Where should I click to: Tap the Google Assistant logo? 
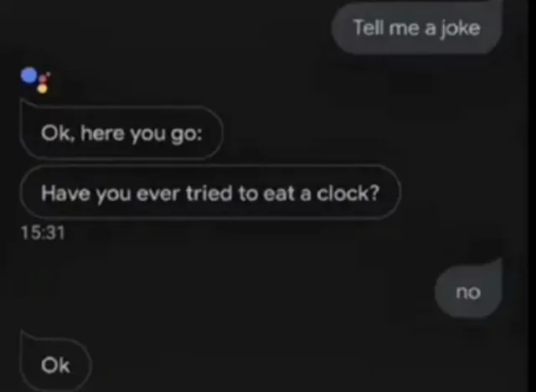click(x=35, y=80)
